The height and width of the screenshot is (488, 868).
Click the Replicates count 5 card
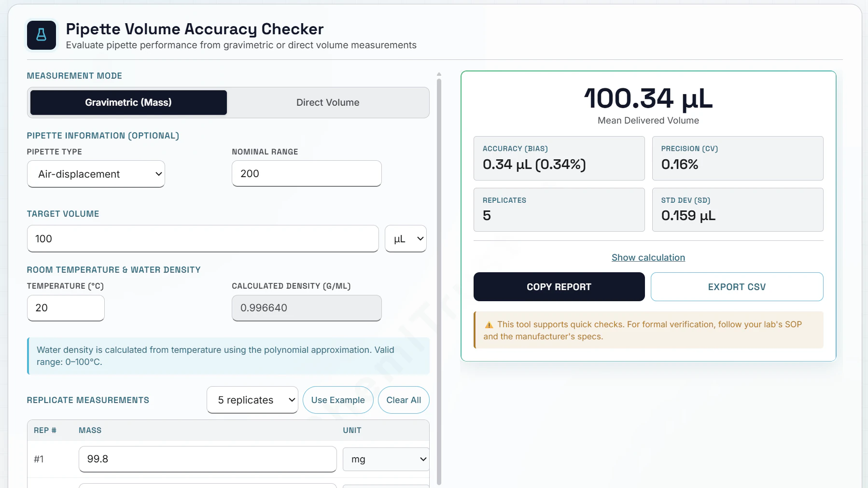559,210
